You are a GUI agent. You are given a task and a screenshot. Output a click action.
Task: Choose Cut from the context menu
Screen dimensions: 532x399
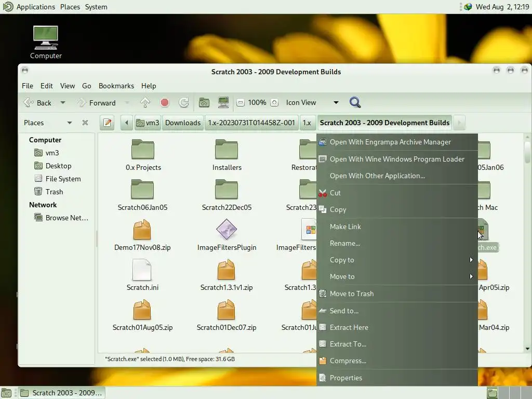[397, 193]
